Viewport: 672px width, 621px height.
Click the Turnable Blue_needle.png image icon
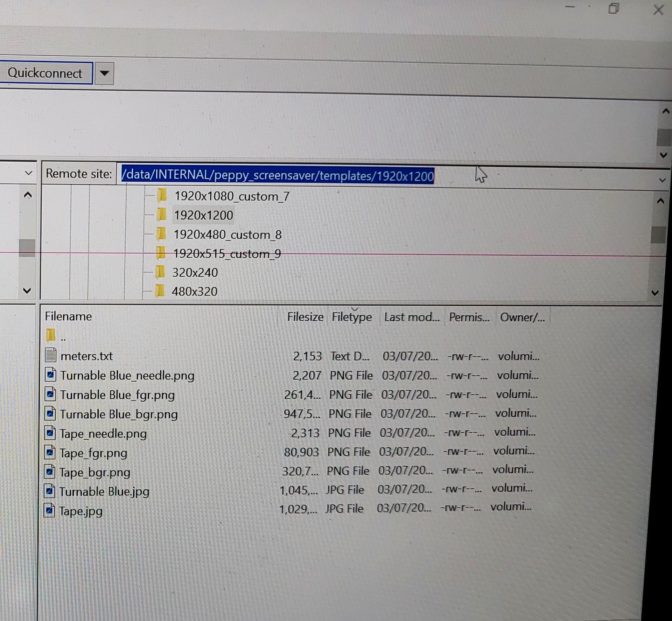[51, 375]
